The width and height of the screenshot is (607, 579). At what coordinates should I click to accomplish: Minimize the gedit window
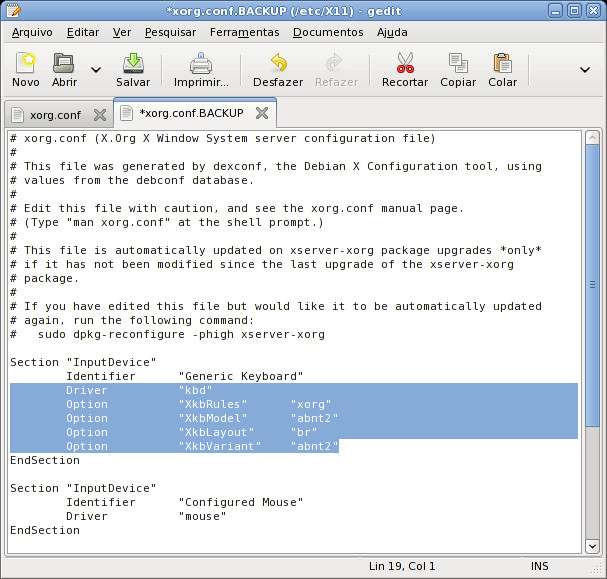pos(555,11)
